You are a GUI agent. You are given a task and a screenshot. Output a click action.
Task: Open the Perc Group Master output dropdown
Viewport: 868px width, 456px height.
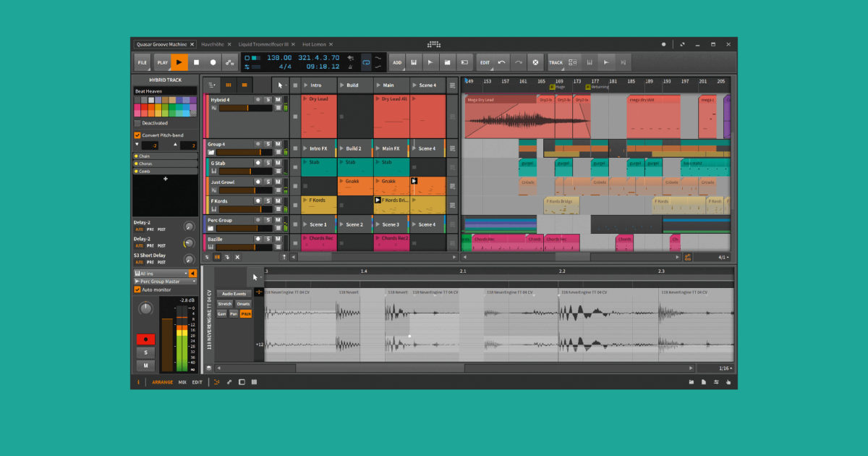165,281
